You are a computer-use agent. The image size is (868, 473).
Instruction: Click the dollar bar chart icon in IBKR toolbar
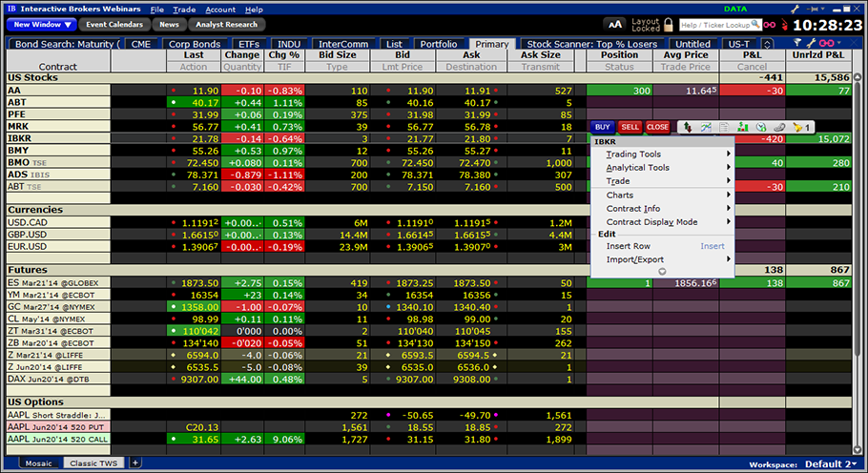[742, 127]
